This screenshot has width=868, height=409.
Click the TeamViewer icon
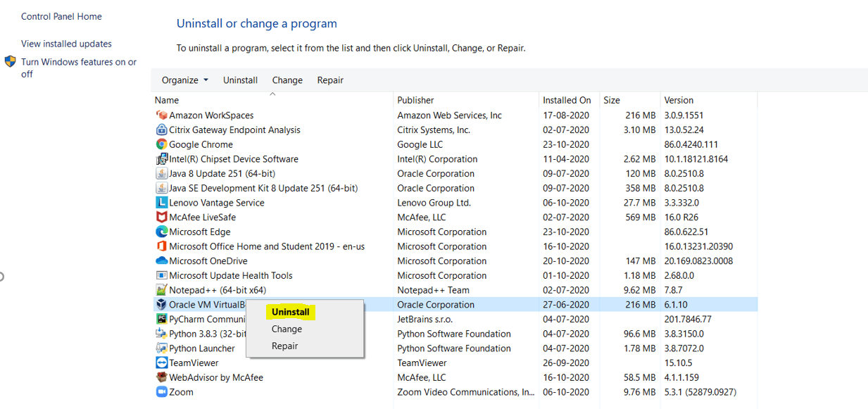point(161,363)
